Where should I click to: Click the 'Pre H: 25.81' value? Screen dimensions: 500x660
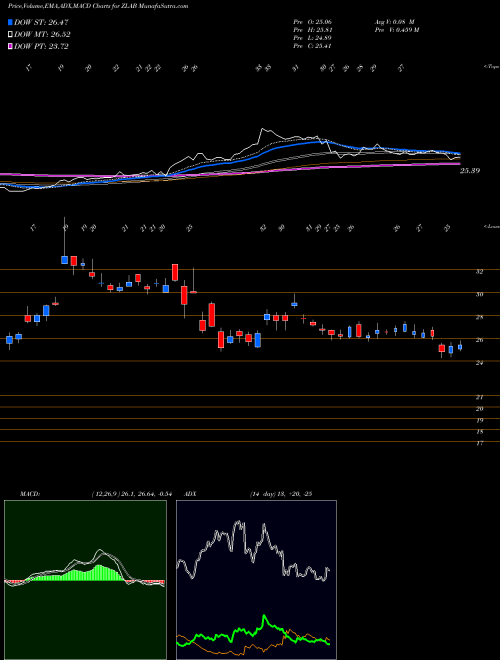(x=312, y=30)
